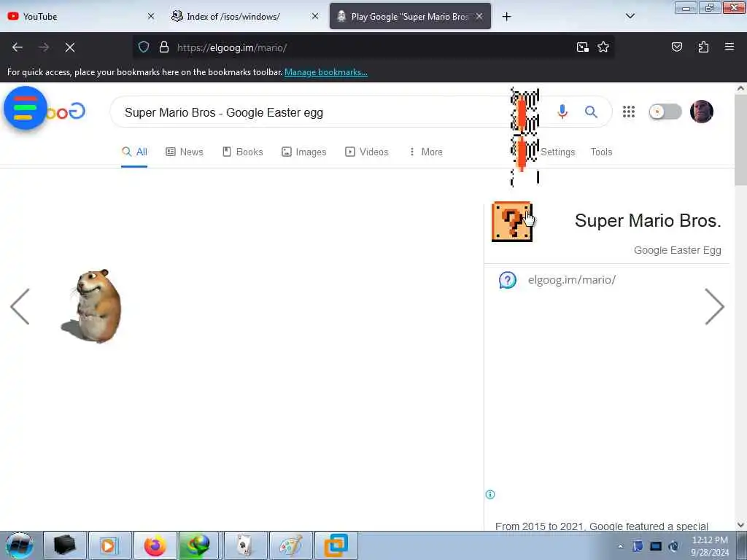Open the media player taskbar icon
The image size is (747, 560).
tap(109, 545)
